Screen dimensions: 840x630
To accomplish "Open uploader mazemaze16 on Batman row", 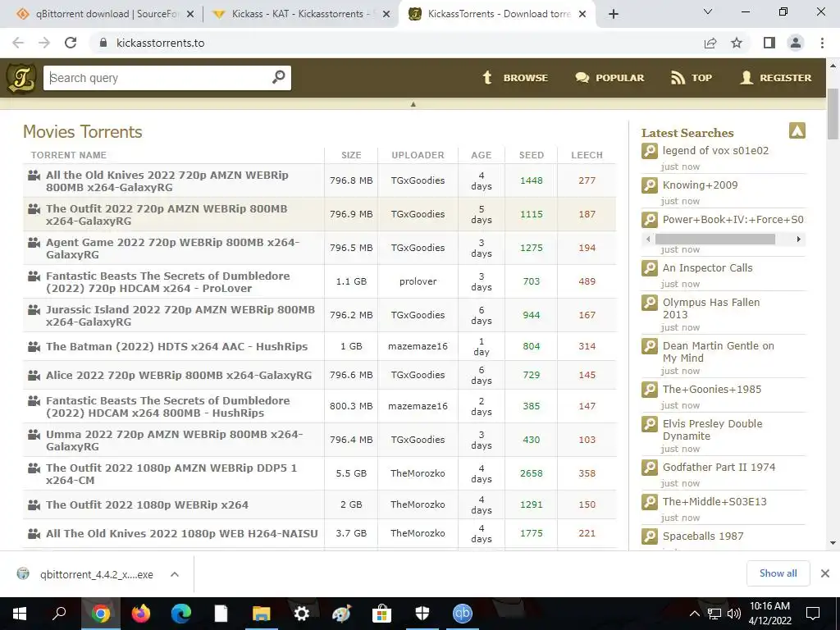I will (x=418, y=346).
